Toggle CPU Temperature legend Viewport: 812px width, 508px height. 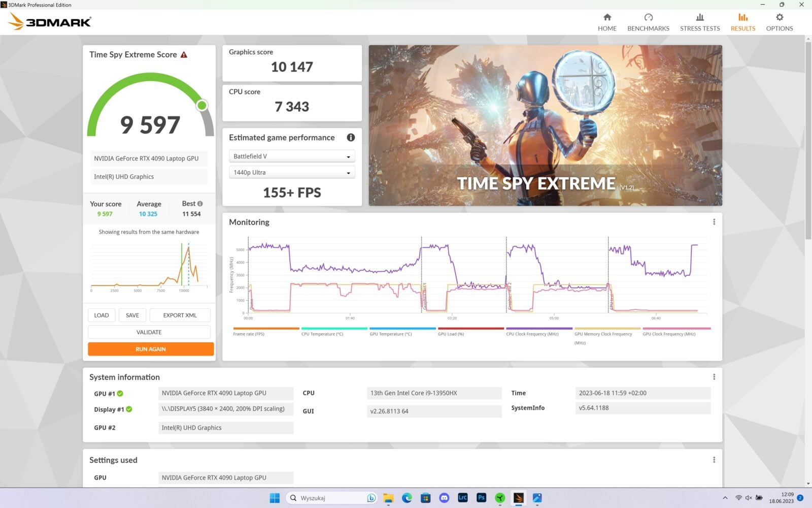click(x=334, y=332)
